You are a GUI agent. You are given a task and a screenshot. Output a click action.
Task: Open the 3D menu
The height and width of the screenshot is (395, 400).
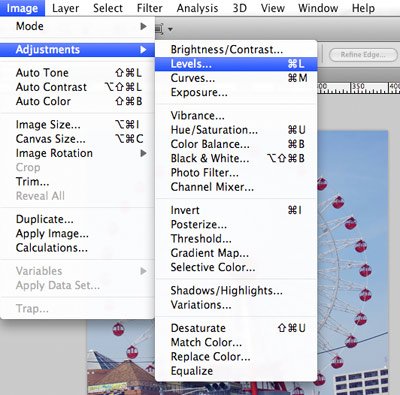point(239,8)
